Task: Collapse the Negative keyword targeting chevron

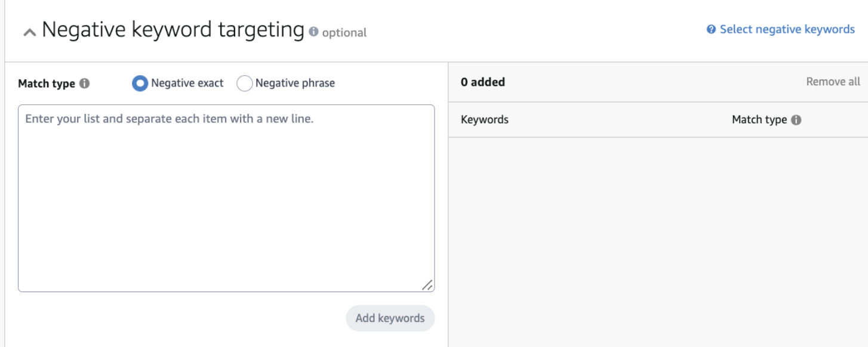Action: (29, 33)
